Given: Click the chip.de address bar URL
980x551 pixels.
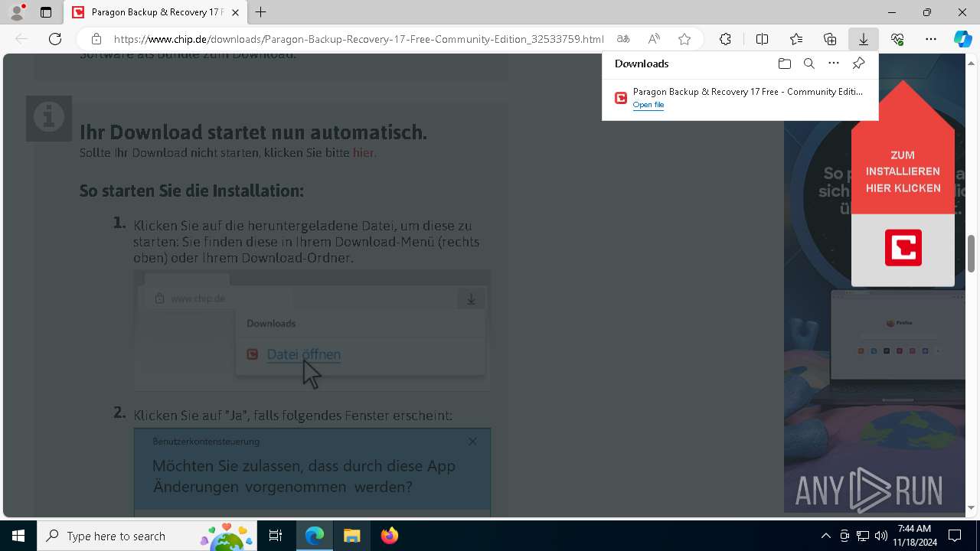Looking at the screenshot, I should pyautogui.click(x=358, y=39).
